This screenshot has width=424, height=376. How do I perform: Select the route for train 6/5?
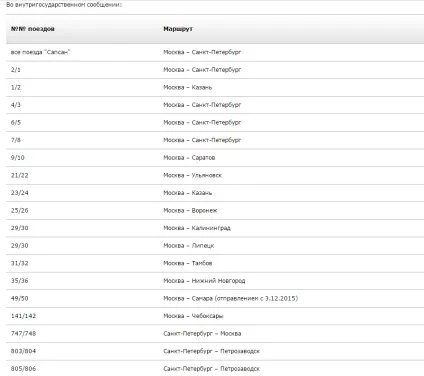[202, 123]
